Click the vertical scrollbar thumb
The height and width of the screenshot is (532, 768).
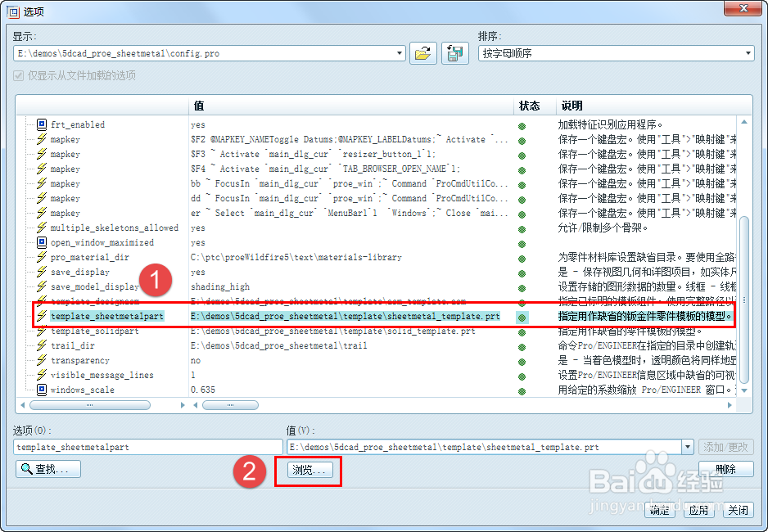(744, 300)
